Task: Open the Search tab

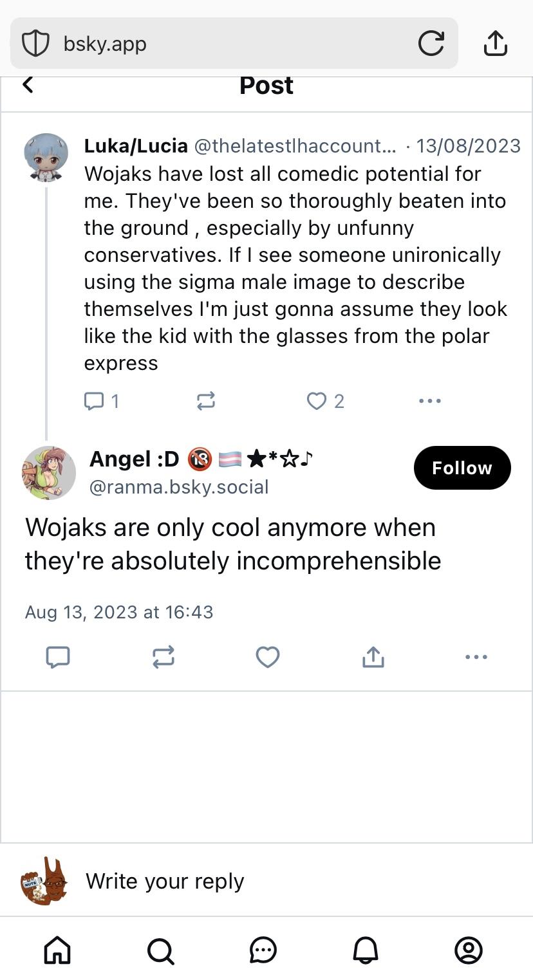Action: [160, 950]
